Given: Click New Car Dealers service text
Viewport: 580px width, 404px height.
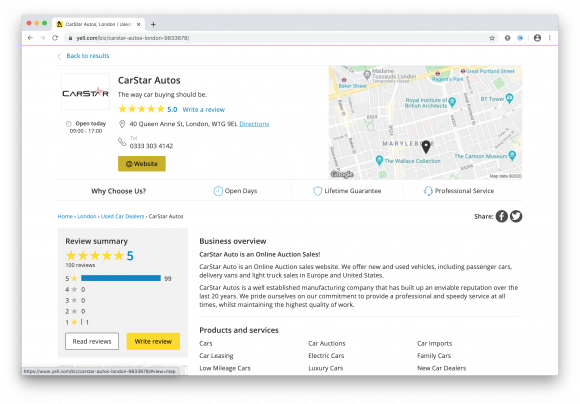Looking at the screenshot, I should 441,368.
